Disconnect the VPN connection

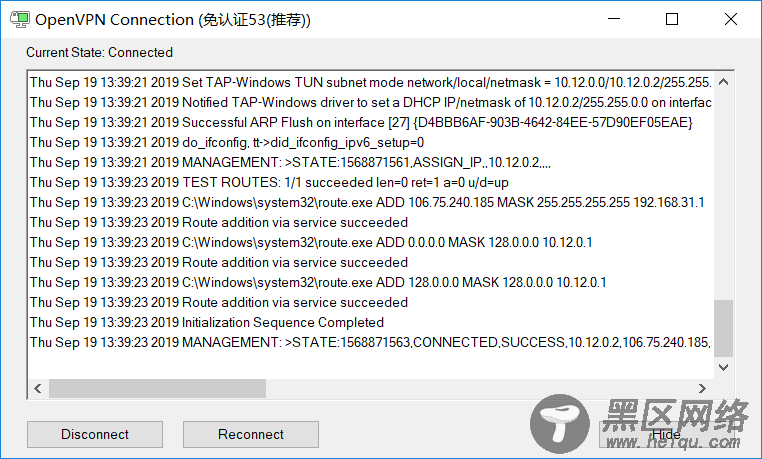tap(95, 434)
